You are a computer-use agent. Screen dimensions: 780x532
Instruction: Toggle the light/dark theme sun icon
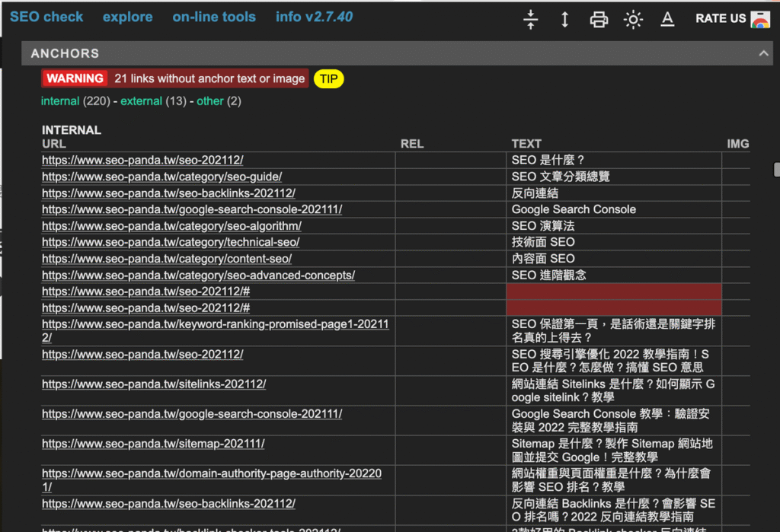coord(633,20)
